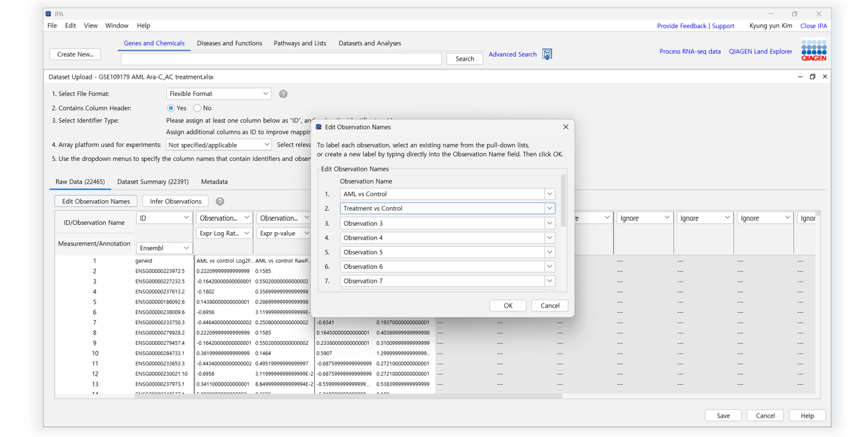Click the Create New... button

pyautogui.click(x=75, y=54)
